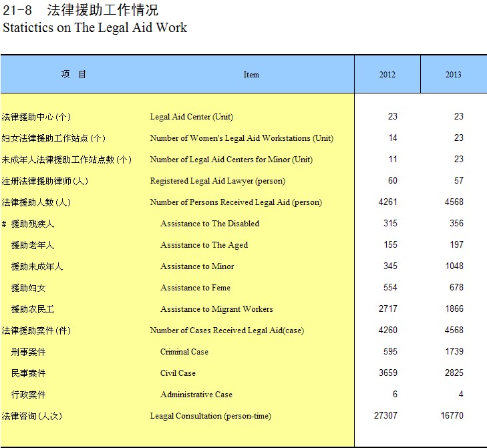This screenshot has height=448, width=487.
Task: Click the Chinese label '法律咨询(人次)'
Action: coord(31,416)
